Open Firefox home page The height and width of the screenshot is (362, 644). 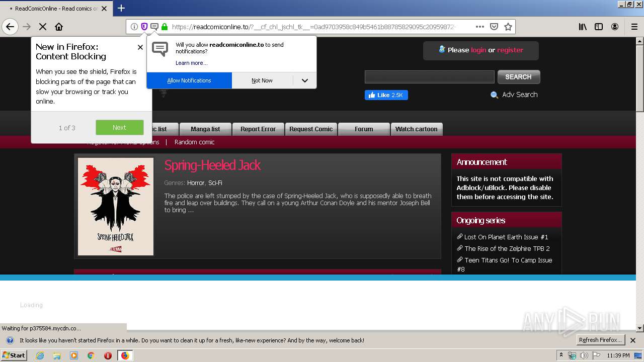coord(59,27)
